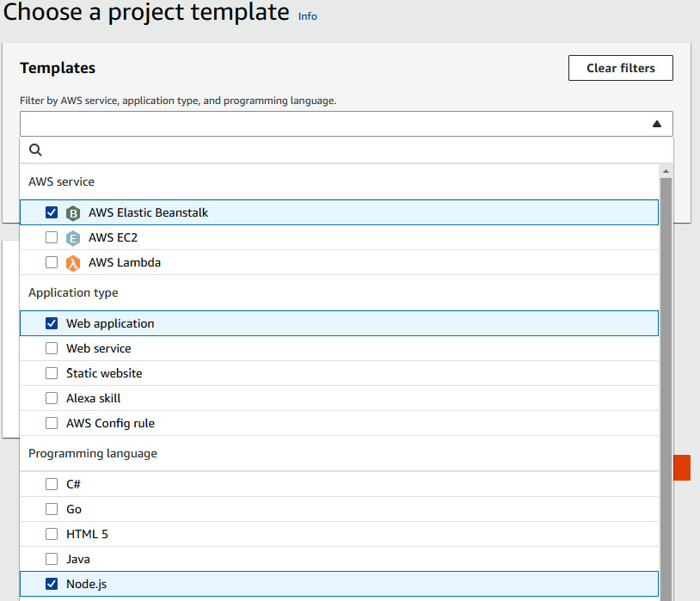Image resolution: width=700 pixels, height=601 pixels.
Task: Click the scrollbar up arrow in dropdown
Action: coord(666,171)
